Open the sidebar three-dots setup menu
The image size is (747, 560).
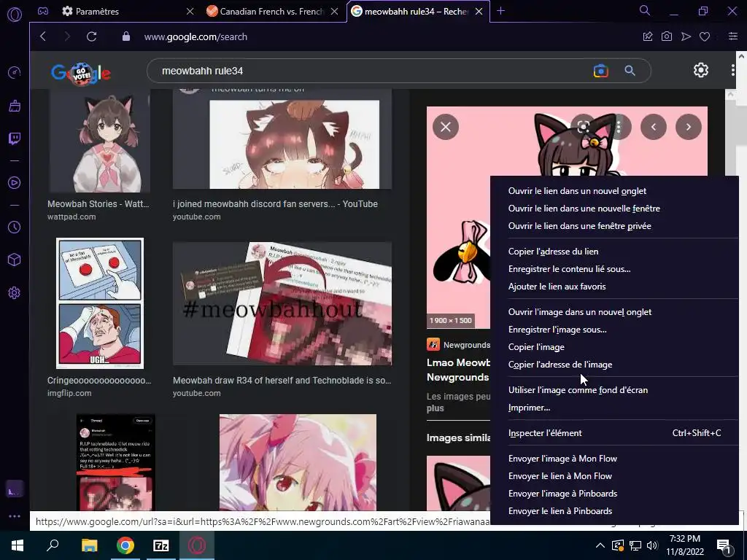15,516
